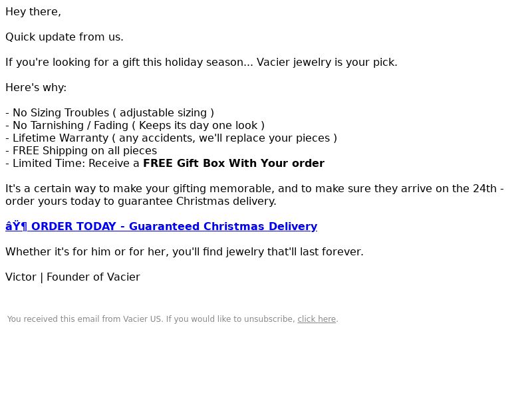
Task: Click the 'No Tarnishing / Fading' bullet line
Action: pyautogui.click(x=135, y=125)
